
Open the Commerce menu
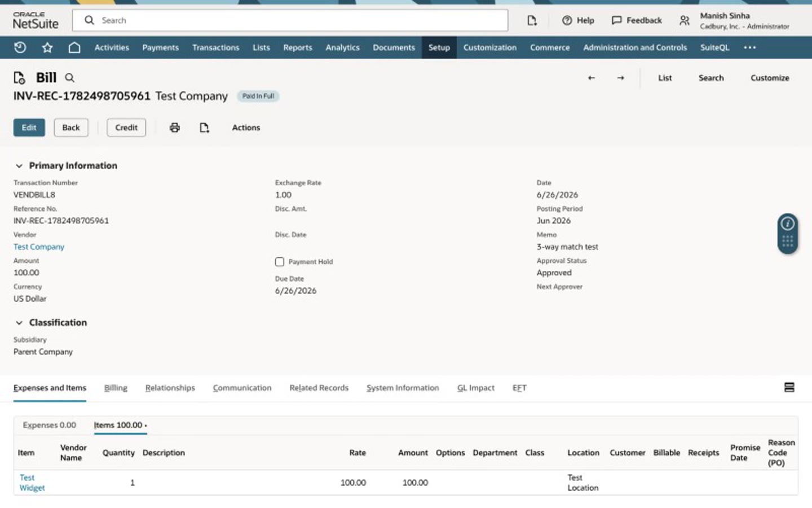click(550, 47)
